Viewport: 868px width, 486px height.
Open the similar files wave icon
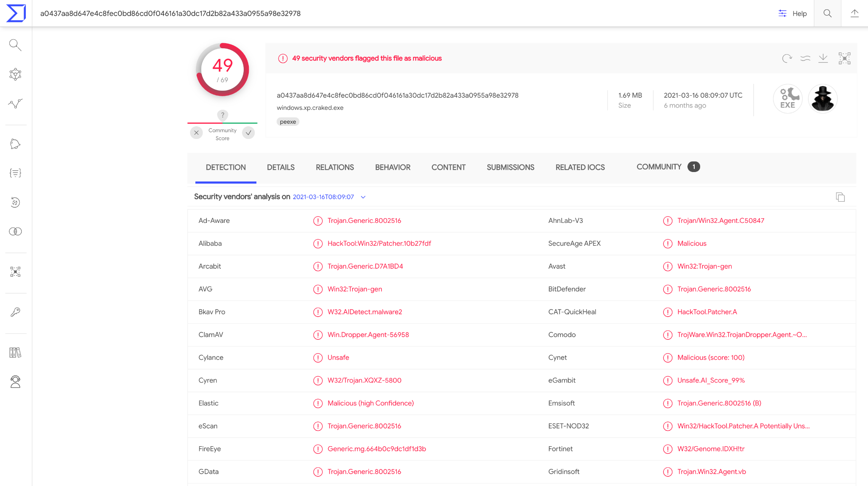click(805, 58)
